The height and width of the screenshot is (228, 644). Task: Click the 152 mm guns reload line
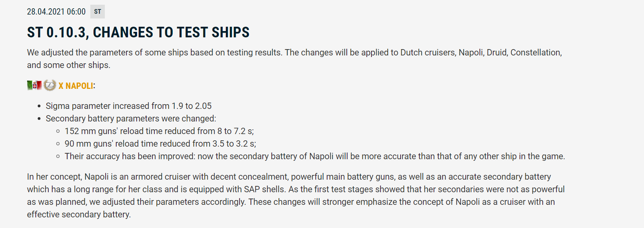(x=159, y=131)
